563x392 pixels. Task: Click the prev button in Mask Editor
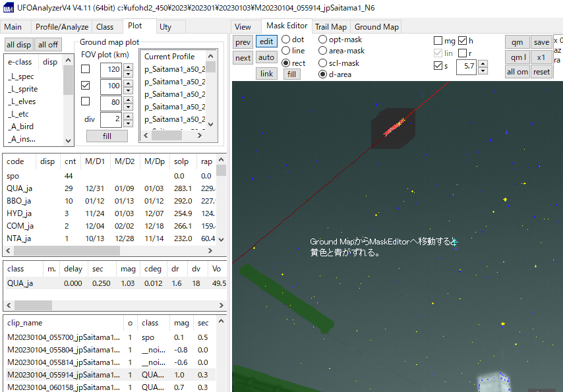click(x=243, y=42)
